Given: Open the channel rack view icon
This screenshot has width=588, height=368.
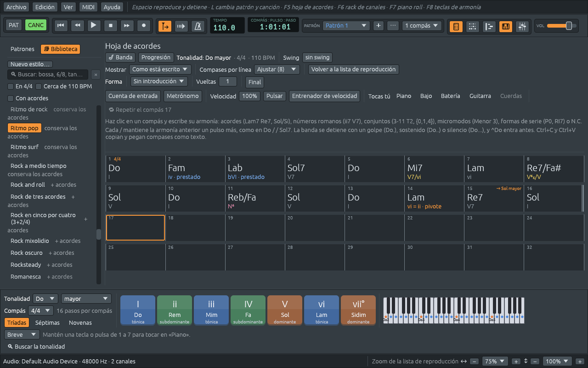Looking at the screenshot, I should click(x=473, y=26).
